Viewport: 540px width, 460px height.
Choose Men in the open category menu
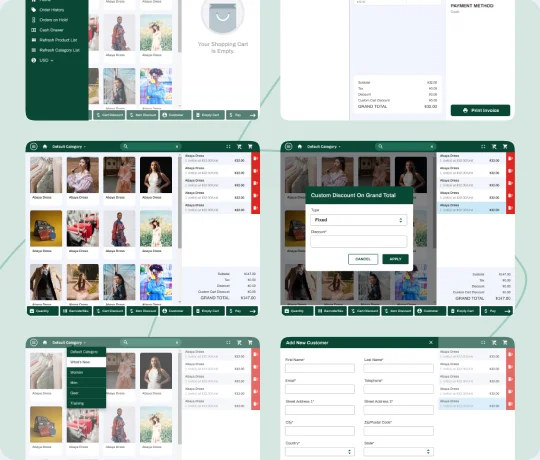(x=86, y=383)
